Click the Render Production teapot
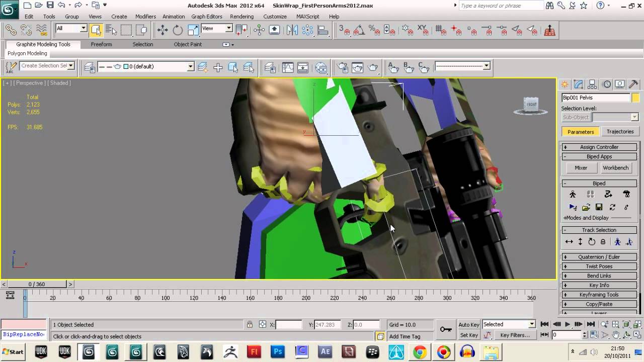This screenshot has width=644, height=362. tap(373, 67)
